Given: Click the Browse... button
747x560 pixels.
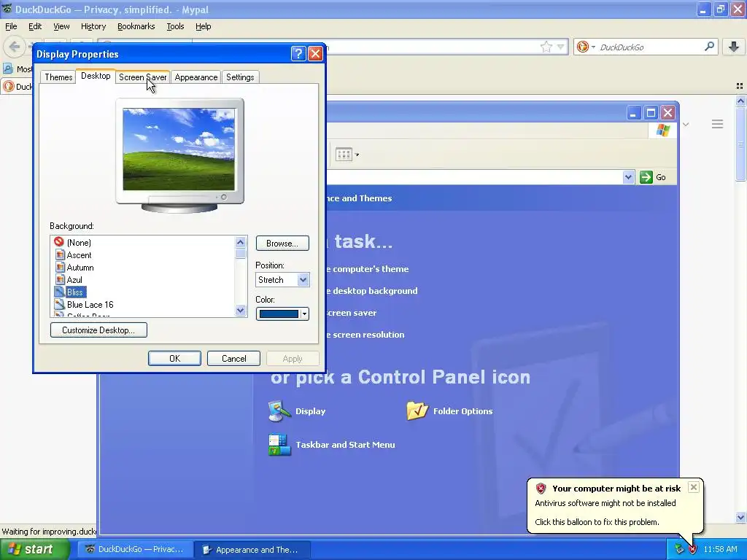Looking at the screenshot, I should pyautogui.click(x=282, y=244).
